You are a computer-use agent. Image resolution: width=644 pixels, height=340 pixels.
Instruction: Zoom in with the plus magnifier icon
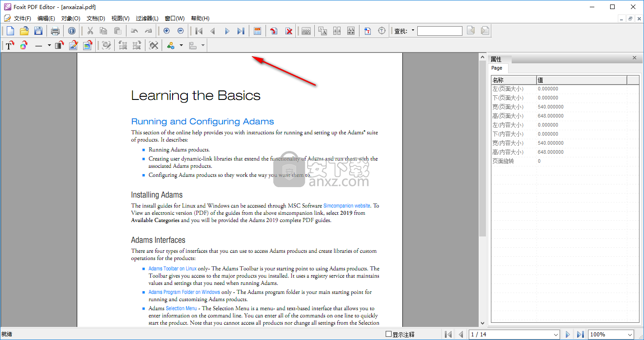(167, 31)
